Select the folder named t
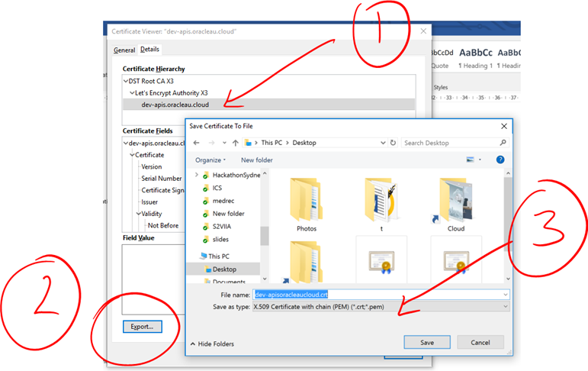 [381, 203]
